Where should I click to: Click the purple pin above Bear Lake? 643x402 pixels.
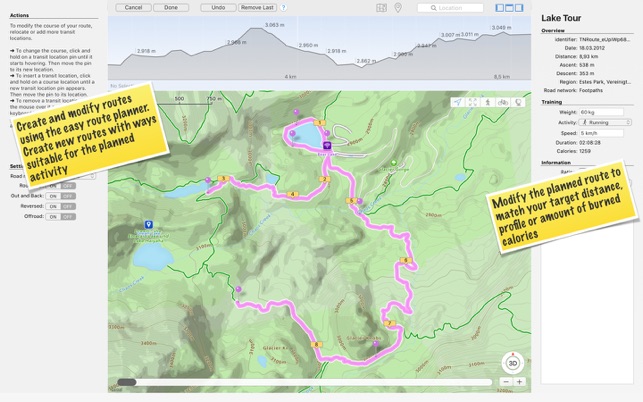(x=296, y=112)
